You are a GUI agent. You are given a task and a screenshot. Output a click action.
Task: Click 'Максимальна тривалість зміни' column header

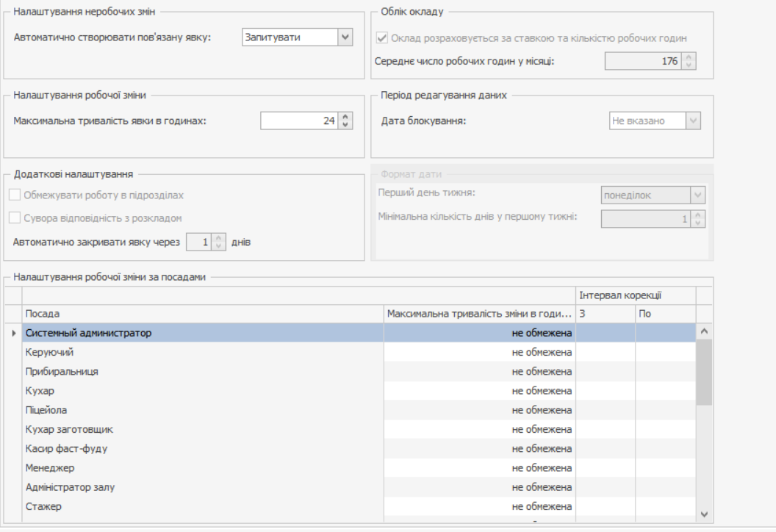pyautogui.click(x=479, y=314)
